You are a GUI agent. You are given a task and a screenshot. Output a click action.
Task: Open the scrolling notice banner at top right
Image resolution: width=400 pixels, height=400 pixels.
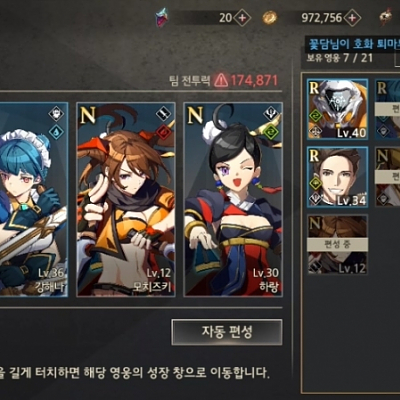pyautogui.click(x=353, y=44)
